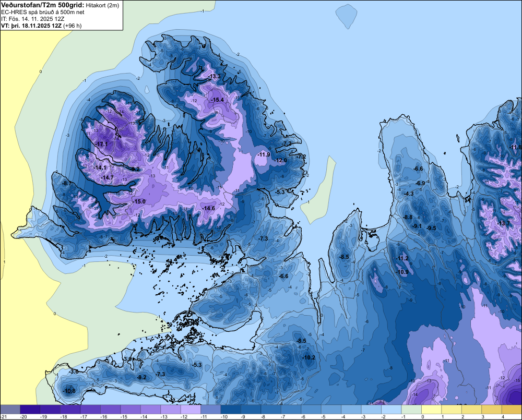The image size is (522, 420).
Task: Pick the -12 legend color swatch
Action: click(x=191, y=409)
